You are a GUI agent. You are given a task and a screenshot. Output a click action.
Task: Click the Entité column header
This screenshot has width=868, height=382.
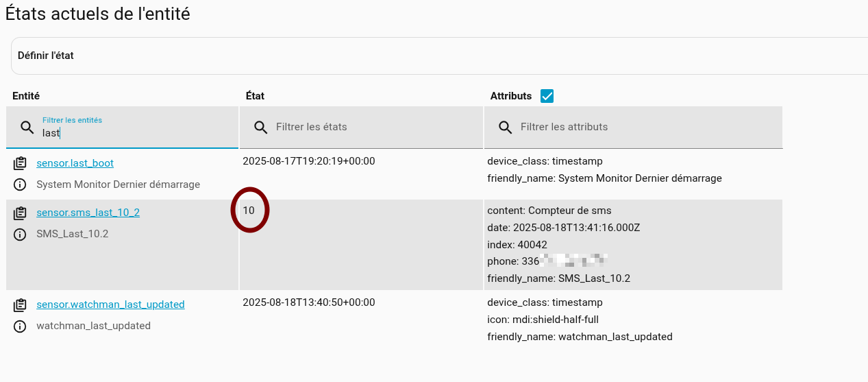click(x=26, y=96)
